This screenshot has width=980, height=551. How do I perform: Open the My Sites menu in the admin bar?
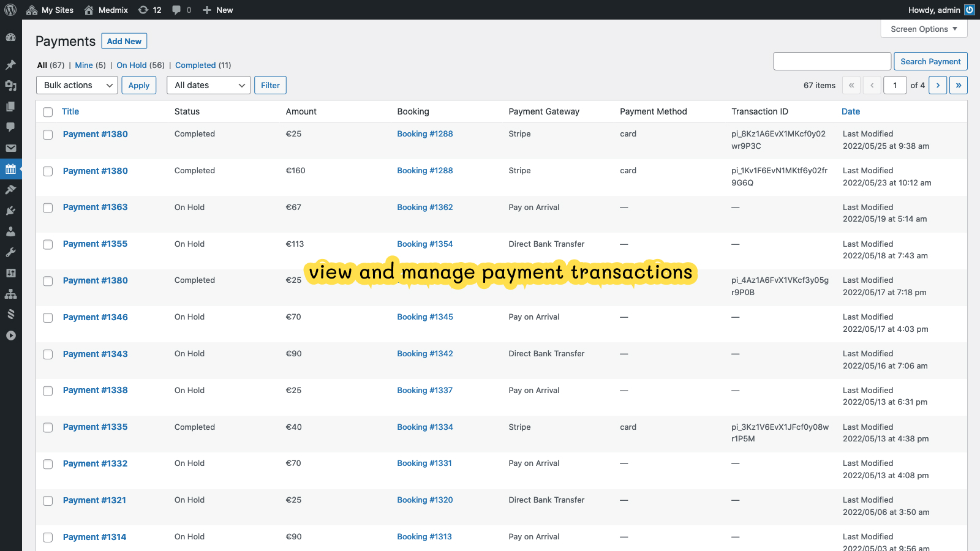50,10
